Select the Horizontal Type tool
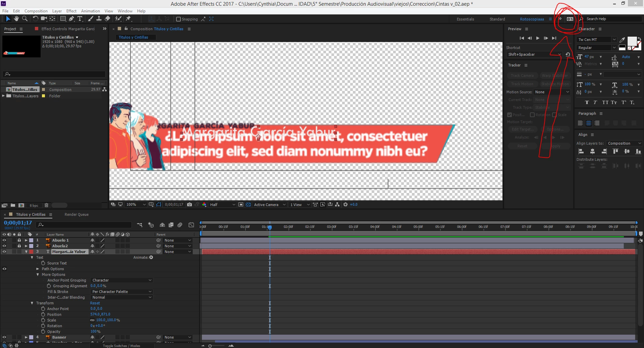 (x=80, y=19)
